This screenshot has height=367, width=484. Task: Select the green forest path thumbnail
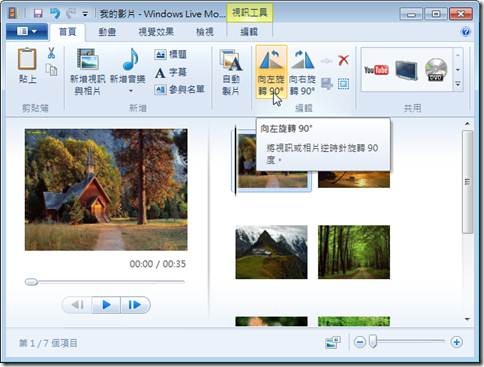[x=354, y=252]
